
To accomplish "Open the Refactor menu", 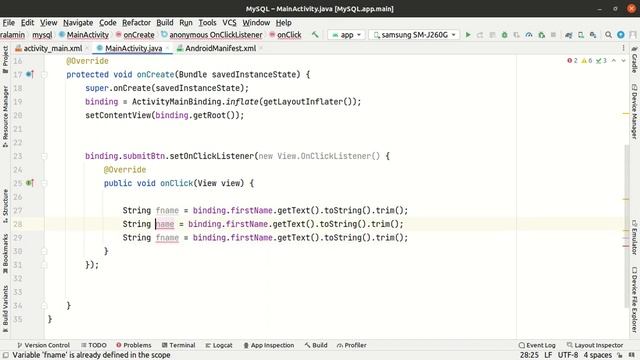I will pos(136,22).
